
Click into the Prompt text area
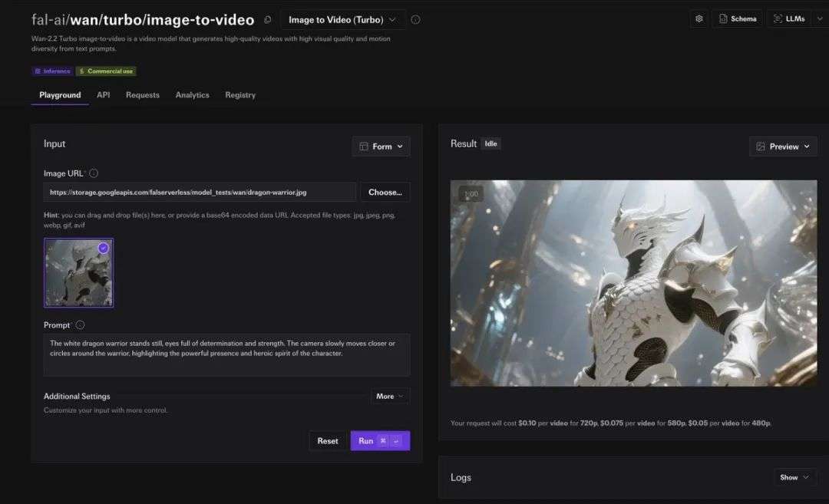[x=226, y=354]
